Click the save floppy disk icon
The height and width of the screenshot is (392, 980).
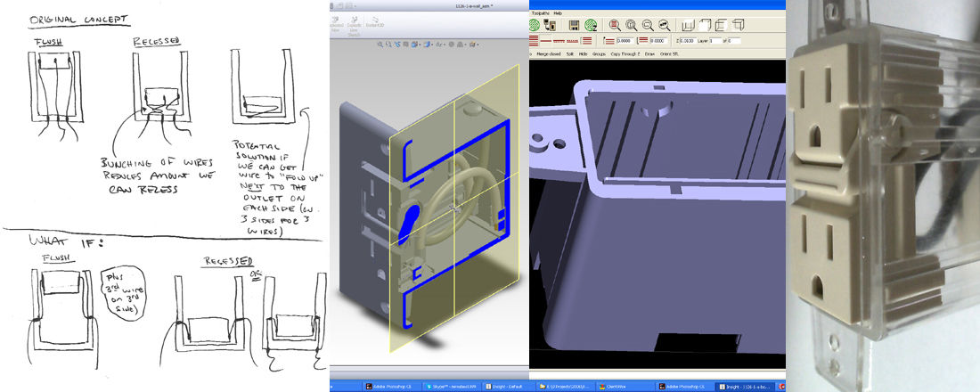pos(575,25)
